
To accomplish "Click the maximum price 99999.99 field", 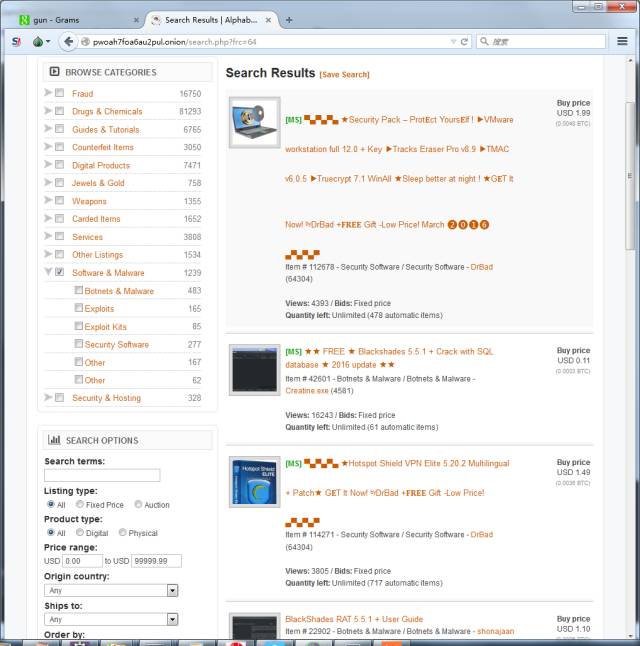I will coord(156,561).
